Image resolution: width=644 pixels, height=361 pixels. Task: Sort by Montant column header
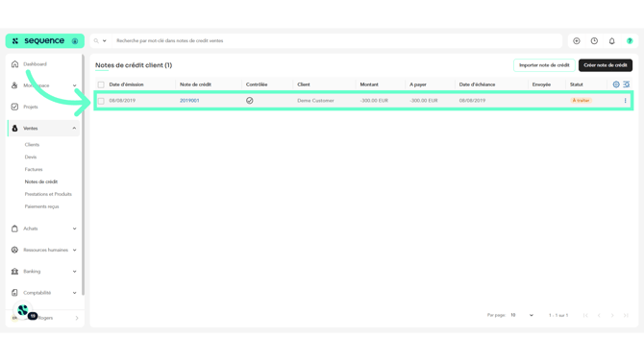(x=369, y=84)
